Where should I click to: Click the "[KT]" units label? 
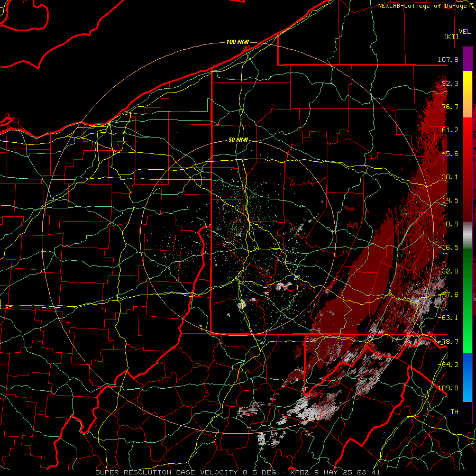pos(452,36)
